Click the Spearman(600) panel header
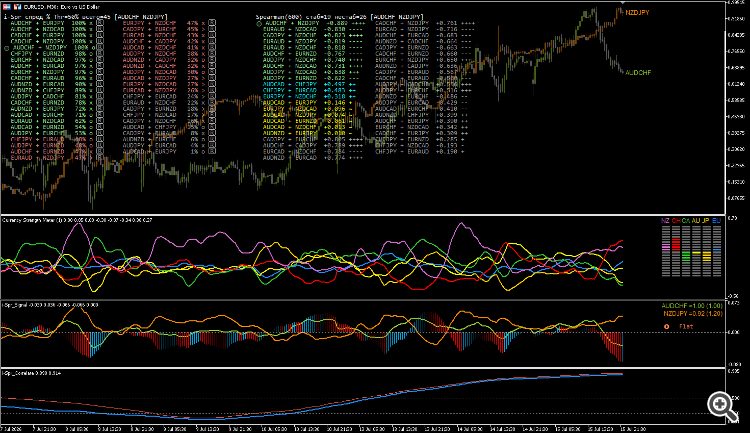This screenshot has width=750, height=433. [340, 17]
